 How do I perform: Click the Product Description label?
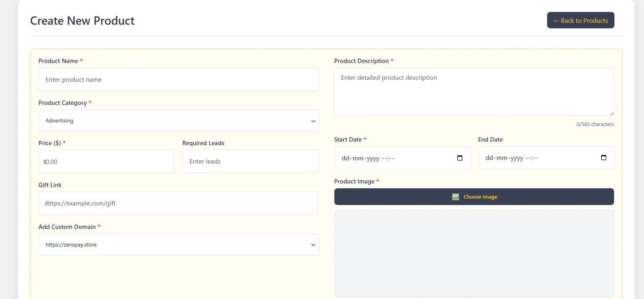(x=361, y=61)
